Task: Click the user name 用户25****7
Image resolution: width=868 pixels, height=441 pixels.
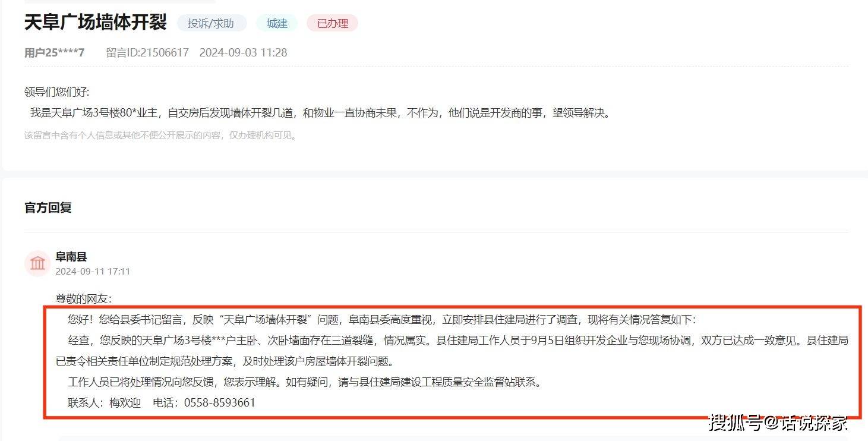Action: click(55, 52)
